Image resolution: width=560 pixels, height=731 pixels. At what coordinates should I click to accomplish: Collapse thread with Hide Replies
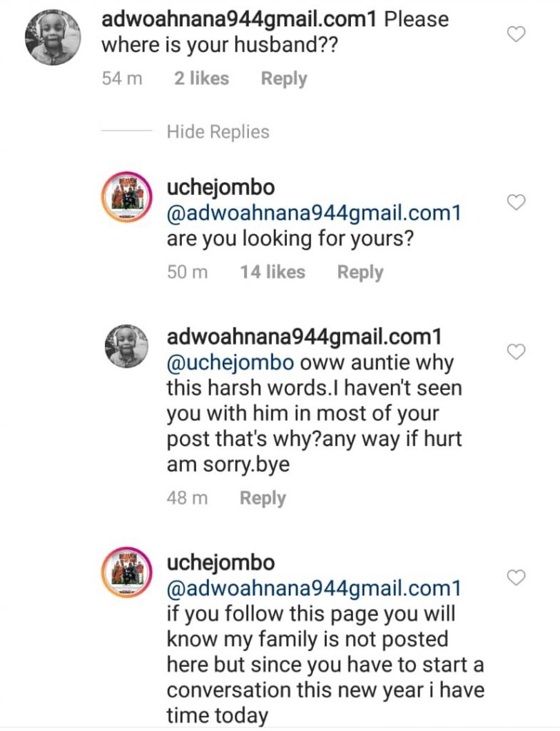pos(218,132)
